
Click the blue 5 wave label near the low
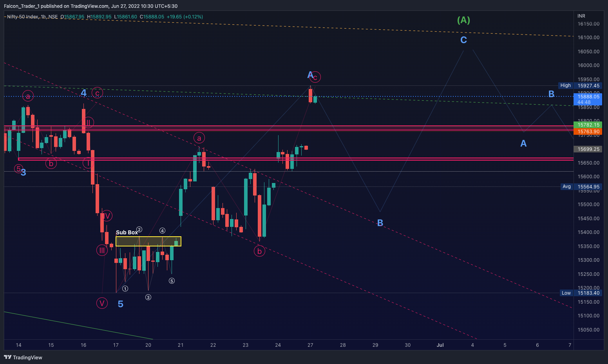[x=121, y=304]
